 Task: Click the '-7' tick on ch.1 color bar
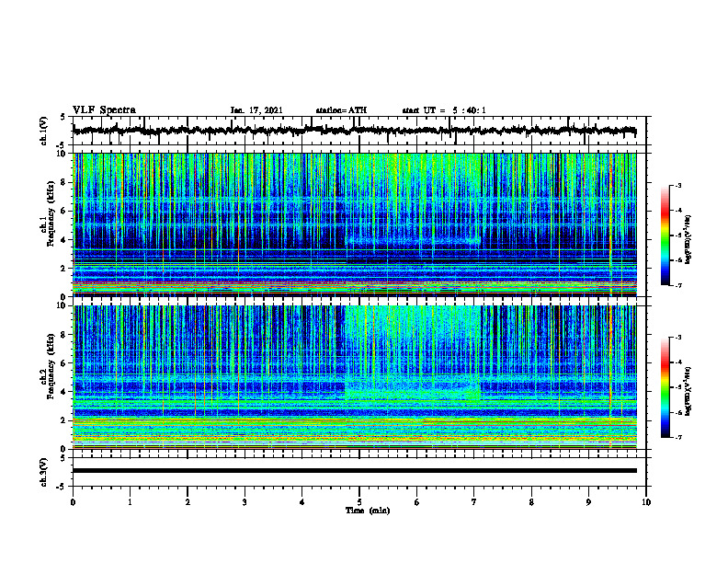[x=678, y=285]
